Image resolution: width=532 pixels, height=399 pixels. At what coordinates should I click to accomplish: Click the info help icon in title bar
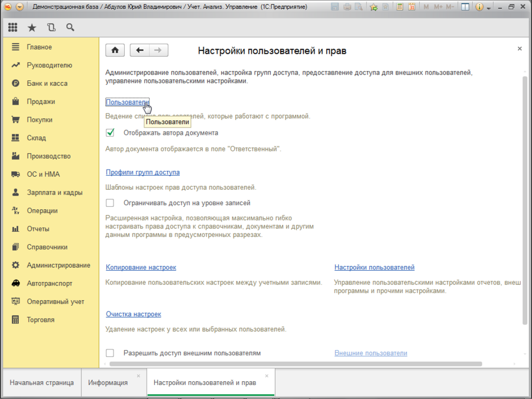click(479, 8)
